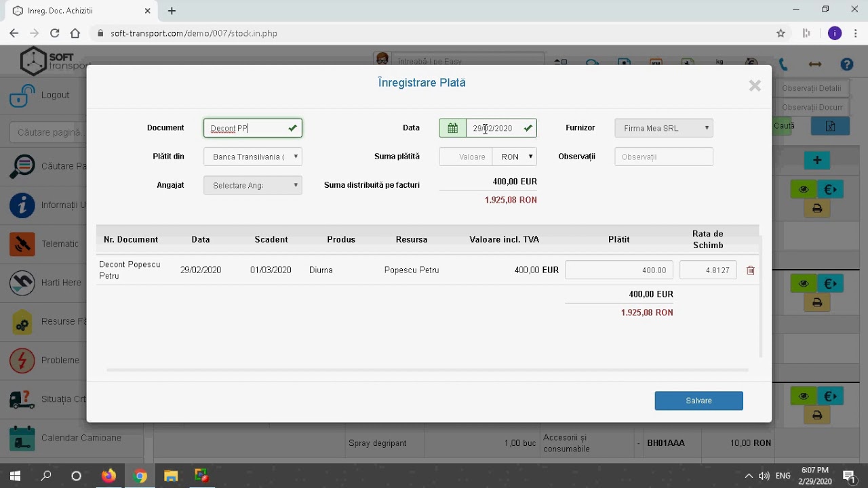Open the Telematic satellite icon

(x=22, y=244)
